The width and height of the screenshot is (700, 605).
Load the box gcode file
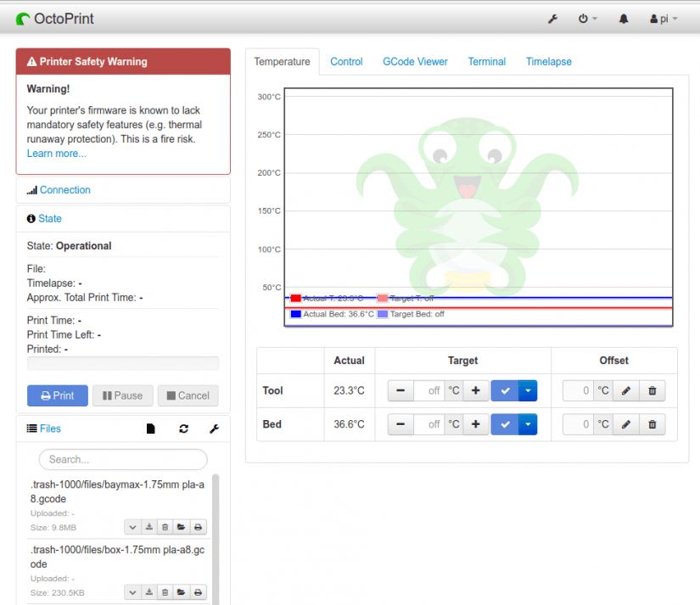coord(182,592)
